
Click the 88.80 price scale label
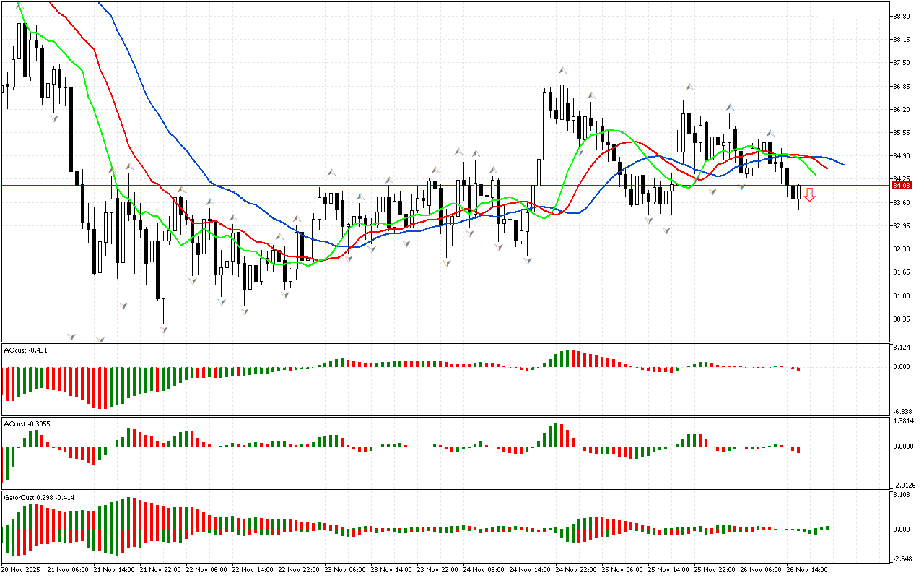(x=900, y=17)
